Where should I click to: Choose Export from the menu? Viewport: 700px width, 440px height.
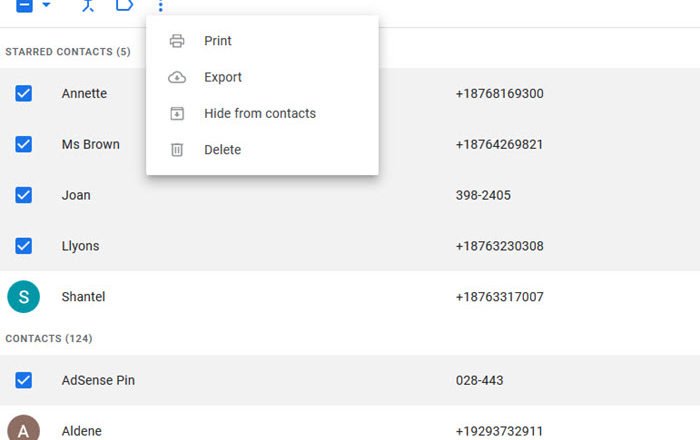[223, 77]
